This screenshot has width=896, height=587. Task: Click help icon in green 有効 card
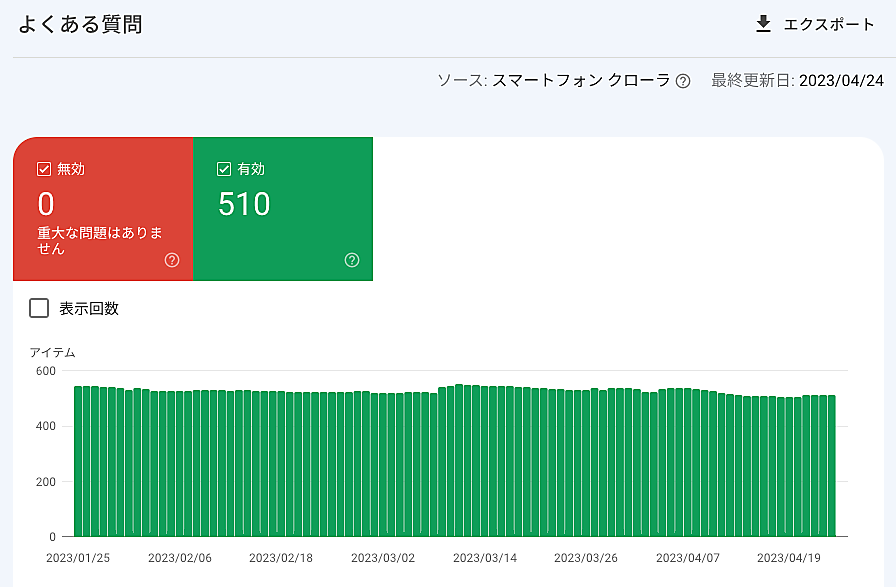point(352,260)
